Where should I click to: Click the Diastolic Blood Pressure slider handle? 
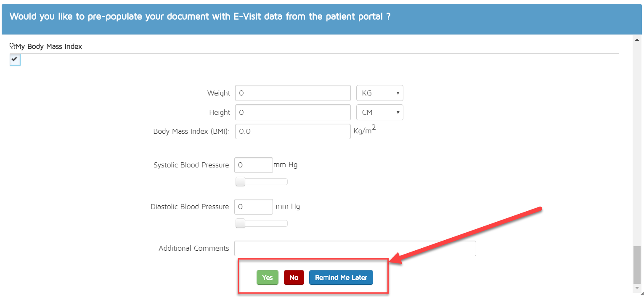point(240,223)
